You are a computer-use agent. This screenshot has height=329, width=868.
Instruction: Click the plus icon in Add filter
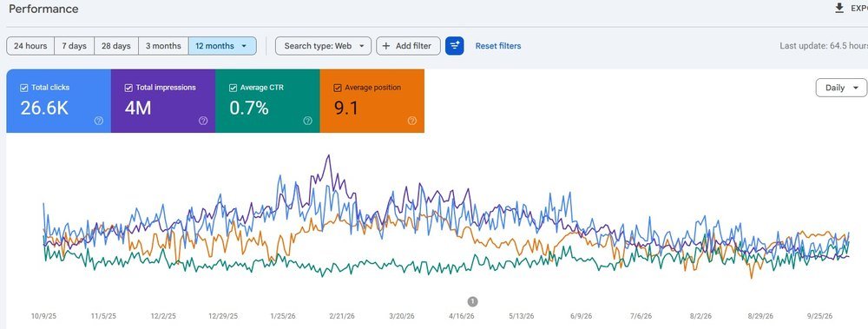pyautogui.click(x=386, y=46)
